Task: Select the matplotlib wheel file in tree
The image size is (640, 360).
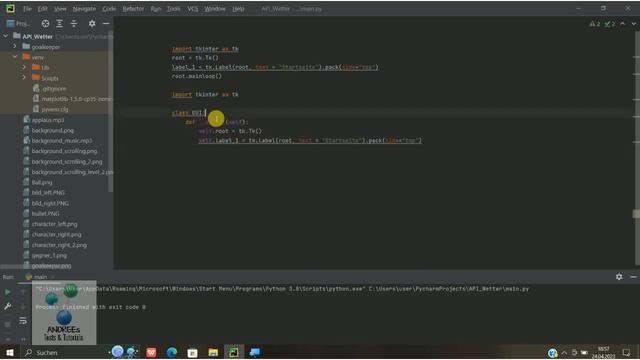Action: point(72,99)
